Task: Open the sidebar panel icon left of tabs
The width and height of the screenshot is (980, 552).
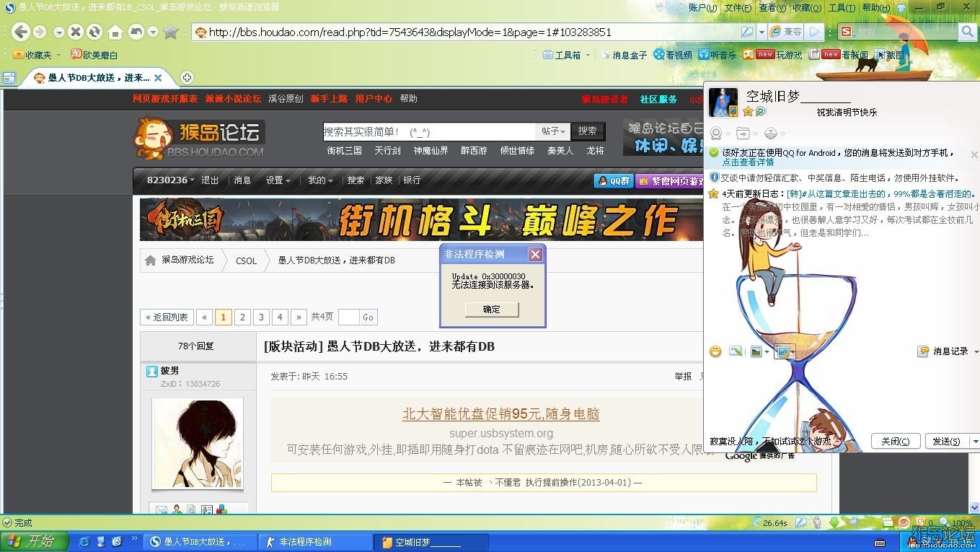Action: click(x=9, y=78)
